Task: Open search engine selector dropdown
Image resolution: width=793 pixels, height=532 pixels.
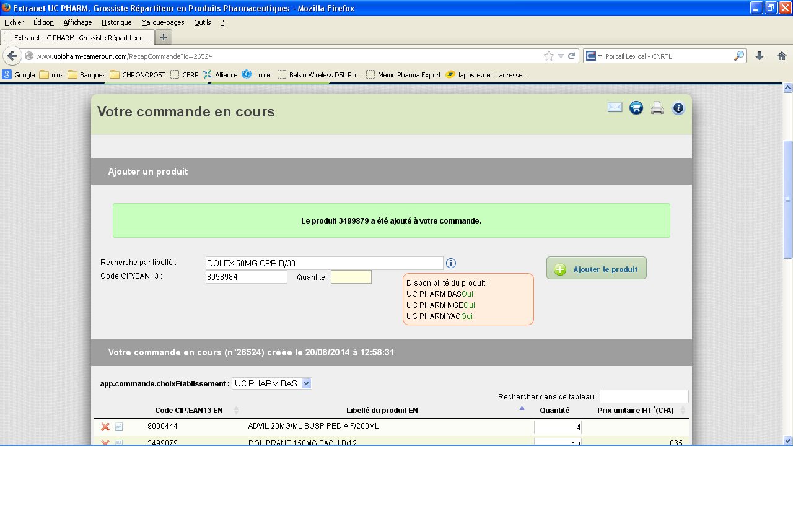Action: 594,56
